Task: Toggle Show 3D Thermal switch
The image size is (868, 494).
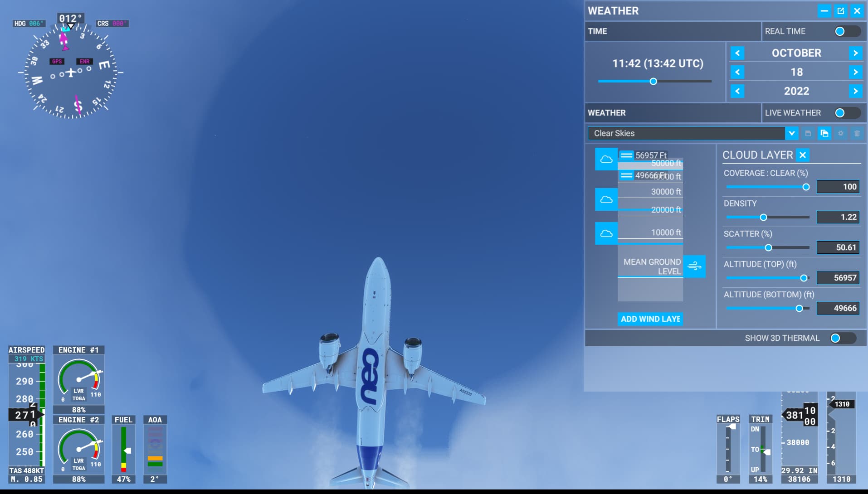Action: coord(843,338)
